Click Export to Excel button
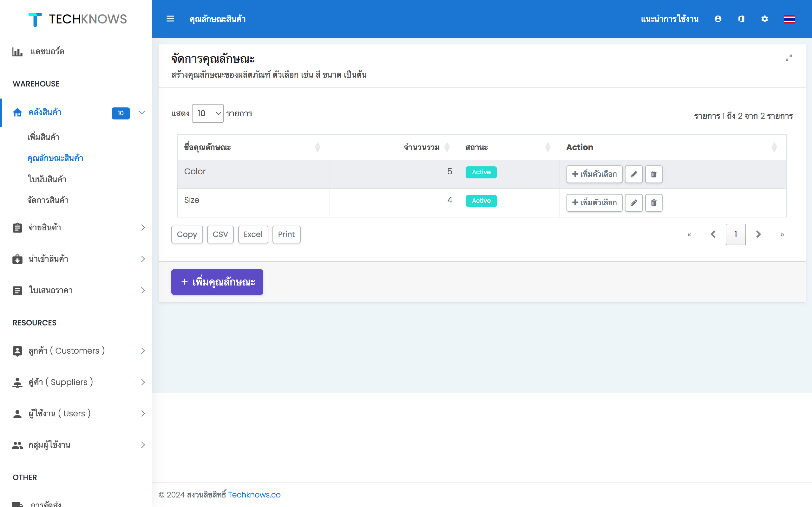This screenshot has width=812, height=507. click(x=253, y=234)
